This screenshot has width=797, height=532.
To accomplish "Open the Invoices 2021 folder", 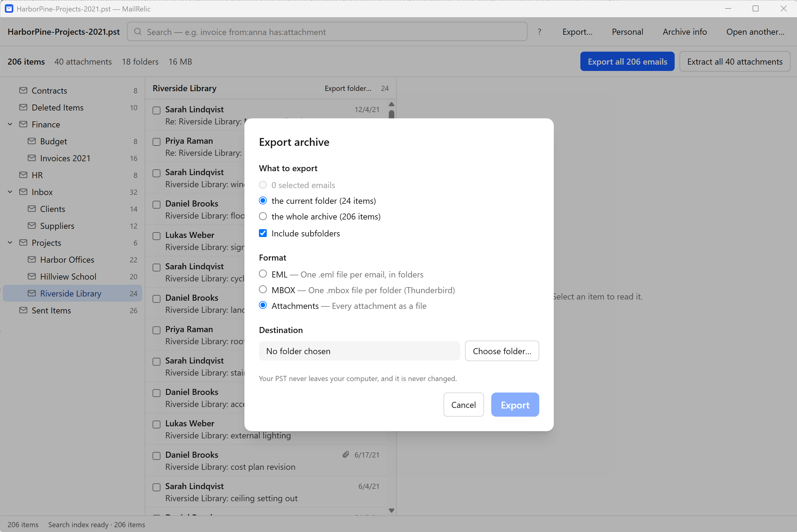I will 72,158.
